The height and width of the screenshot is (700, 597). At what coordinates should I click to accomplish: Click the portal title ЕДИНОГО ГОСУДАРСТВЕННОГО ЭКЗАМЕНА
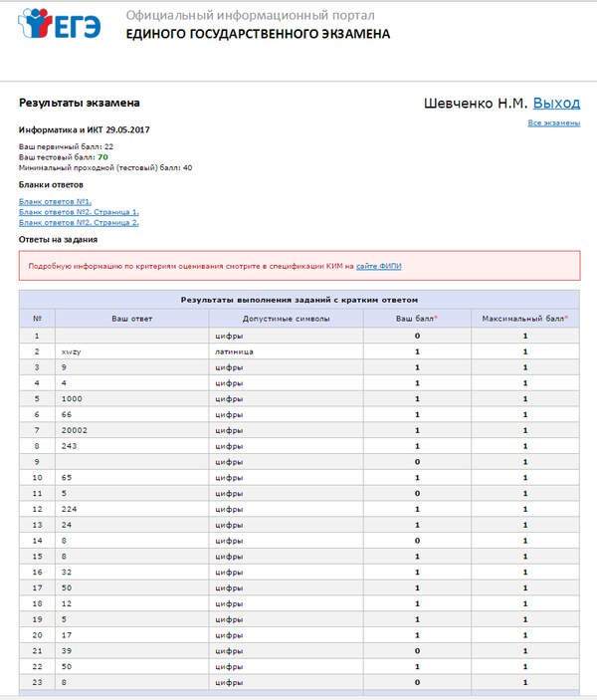point(258,34)
